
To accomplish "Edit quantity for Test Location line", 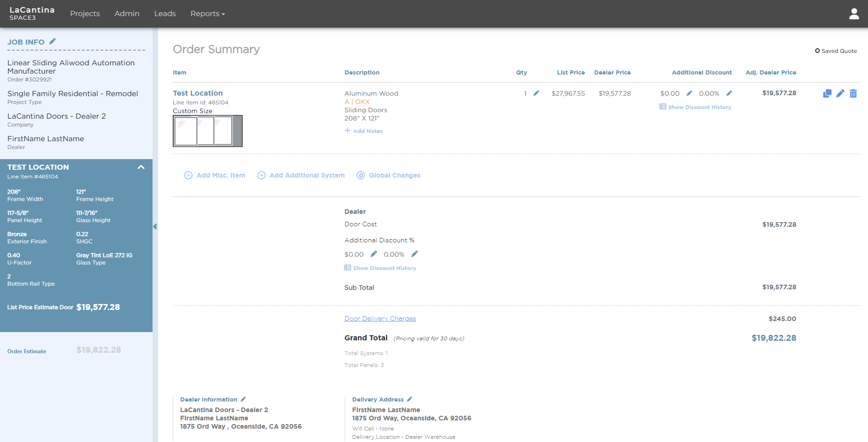I will click(x=536, y=93).
